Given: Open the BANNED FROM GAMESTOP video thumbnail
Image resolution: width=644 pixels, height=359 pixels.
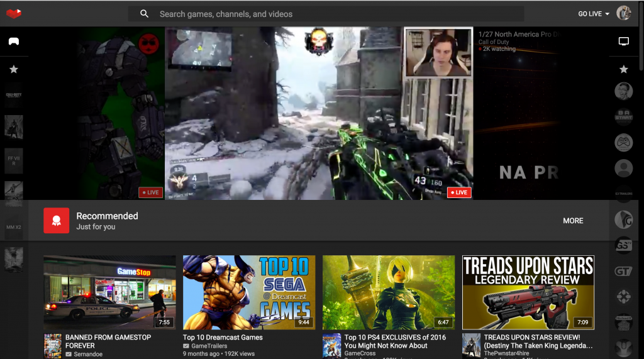Looking at the screenshot, I should 109,292.
